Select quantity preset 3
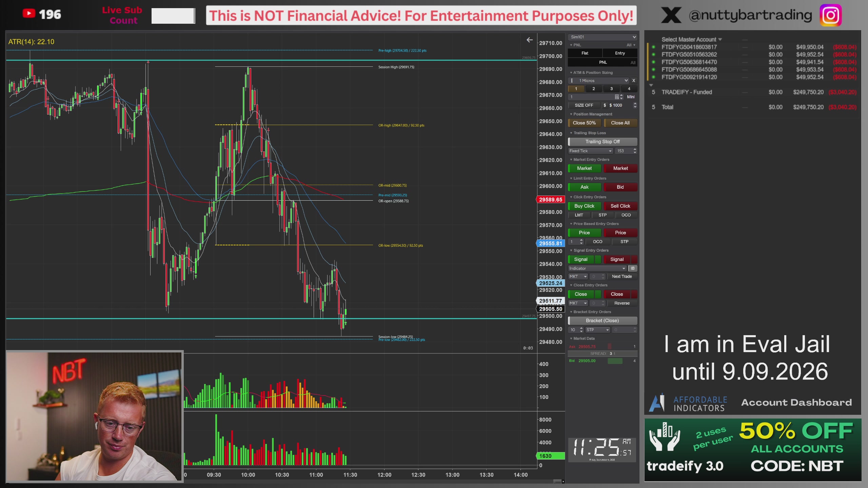This screenshot has height=488, width=868. (x=612, y=89)
